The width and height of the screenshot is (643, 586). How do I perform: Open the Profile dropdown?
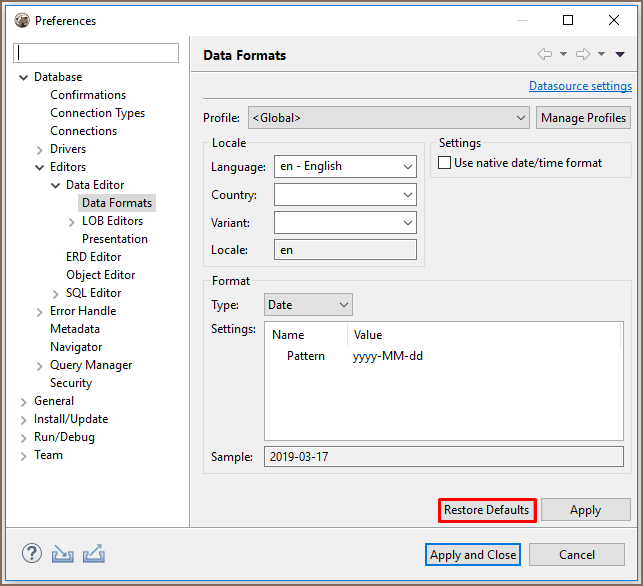(388, 118)
